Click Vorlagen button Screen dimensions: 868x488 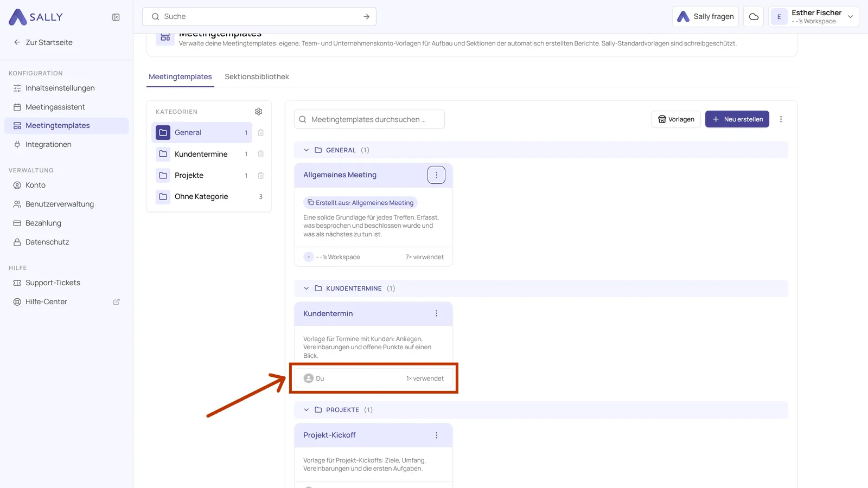coord(676,119)
